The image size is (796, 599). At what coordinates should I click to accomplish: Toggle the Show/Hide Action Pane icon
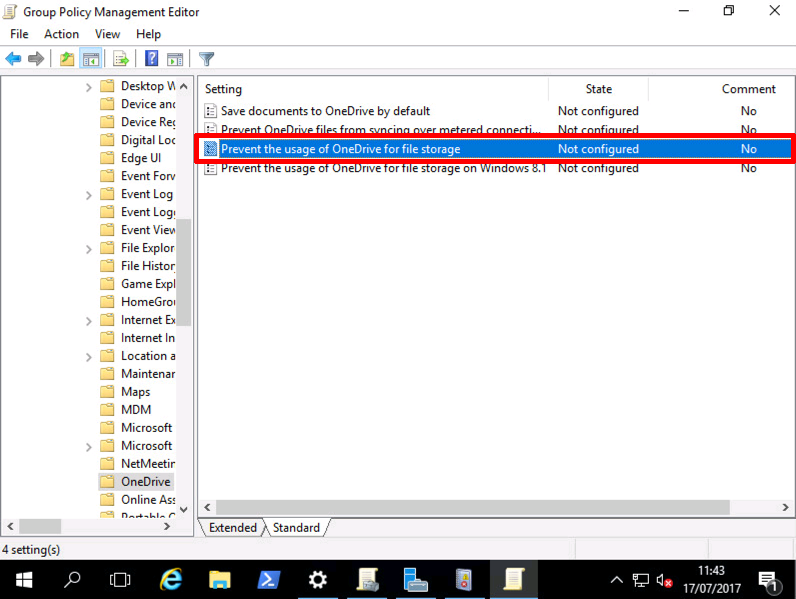(175, 59)
